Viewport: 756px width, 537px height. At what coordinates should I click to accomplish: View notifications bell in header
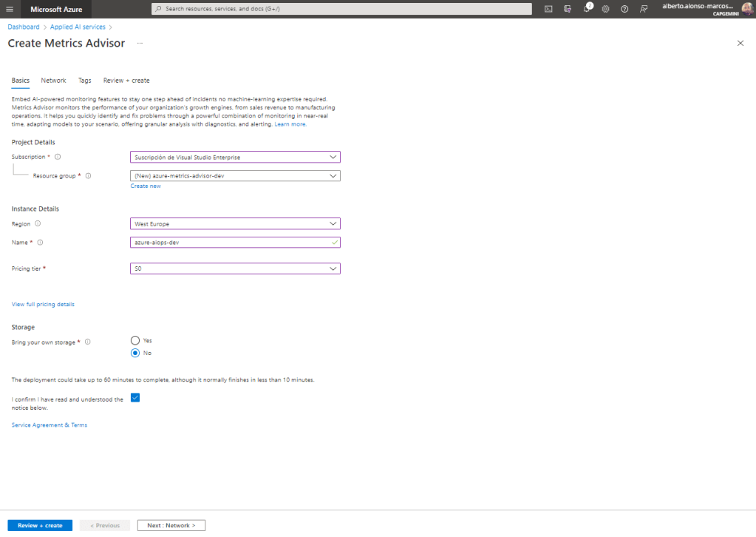pos(587,9)
